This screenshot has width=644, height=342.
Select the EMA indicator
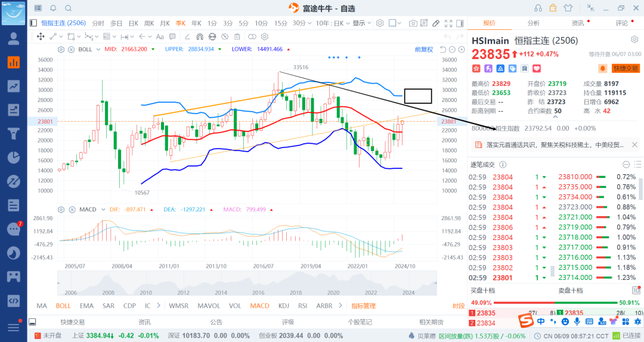tap(86, 306)
